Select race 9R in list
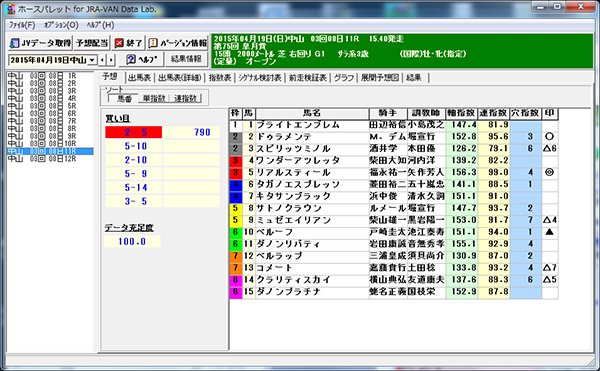The width and height of the screenshot is (600, 371). point(50,136)
